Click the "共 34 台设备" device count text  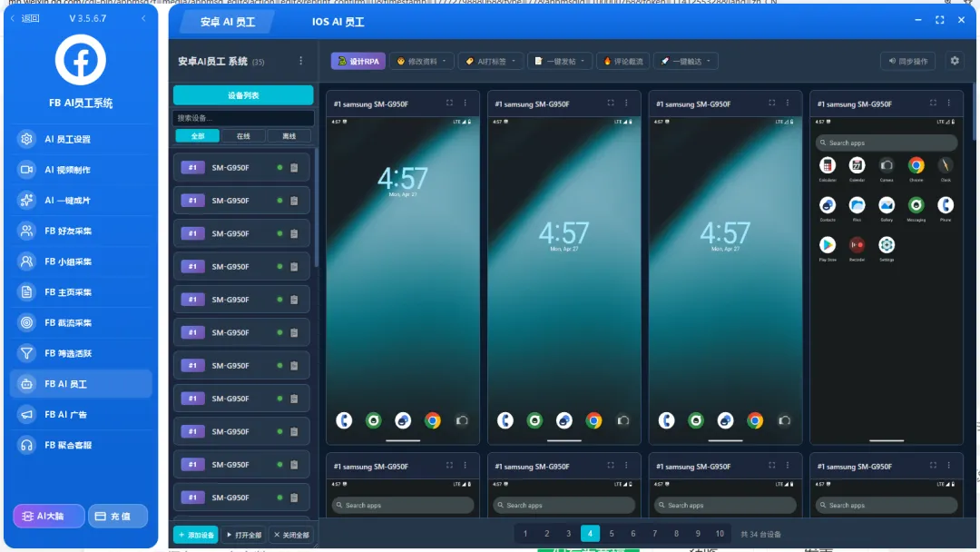[760, 535]
